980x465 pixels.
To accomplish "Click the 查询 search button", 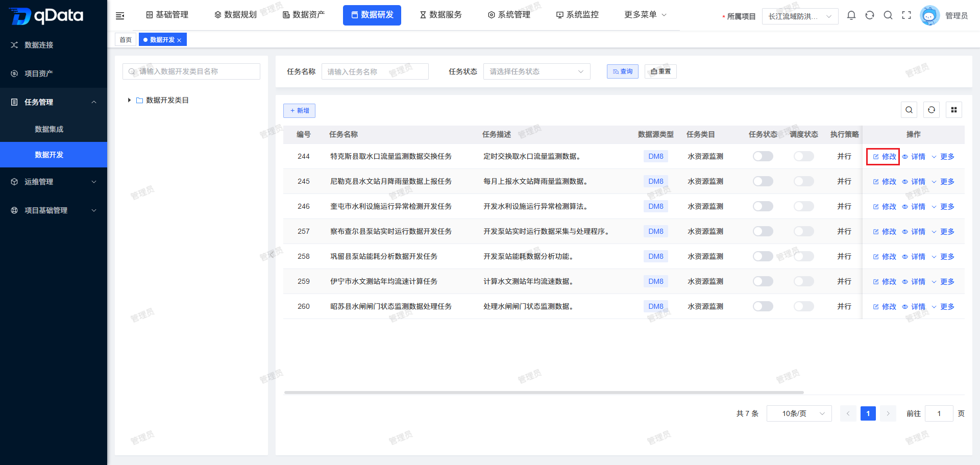I will (623, 71).
